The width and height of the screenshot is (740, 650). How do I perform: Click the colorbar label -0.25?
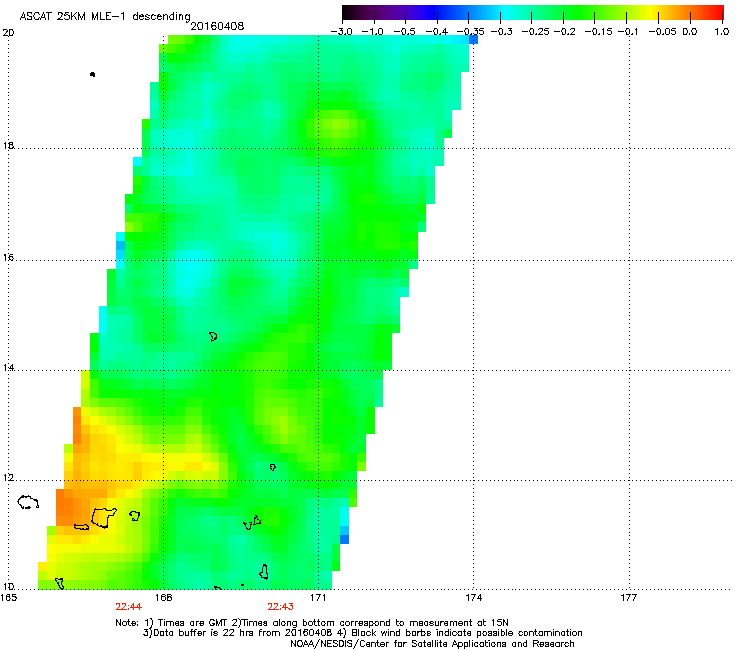(536, 32)
